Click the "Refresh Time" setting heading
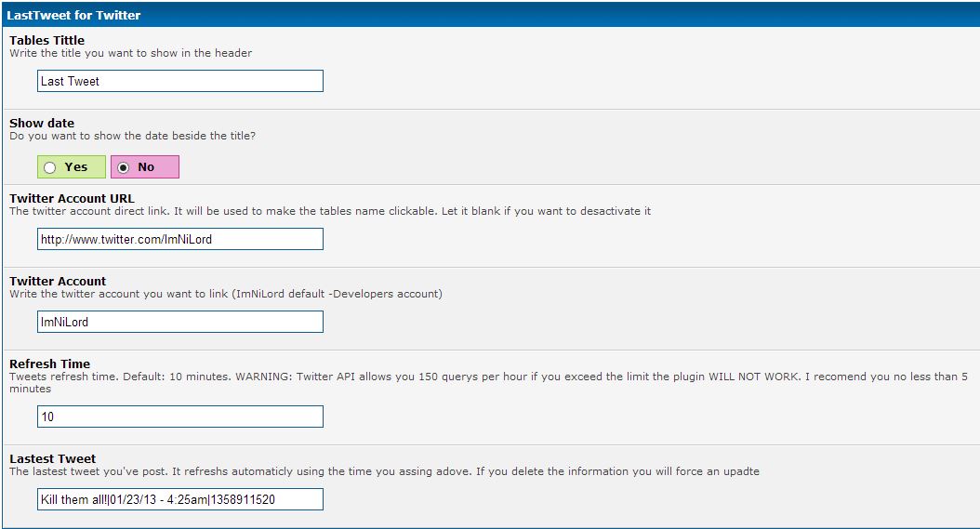The image size is (980, 529). coord(50,364)
